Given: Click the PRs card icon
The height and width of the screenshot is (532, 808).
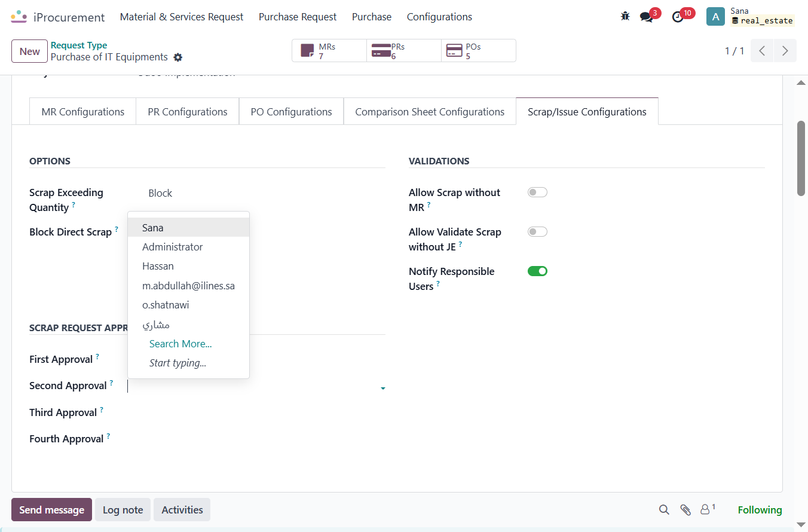Looking at the screenshot, I should pos(381,51).
